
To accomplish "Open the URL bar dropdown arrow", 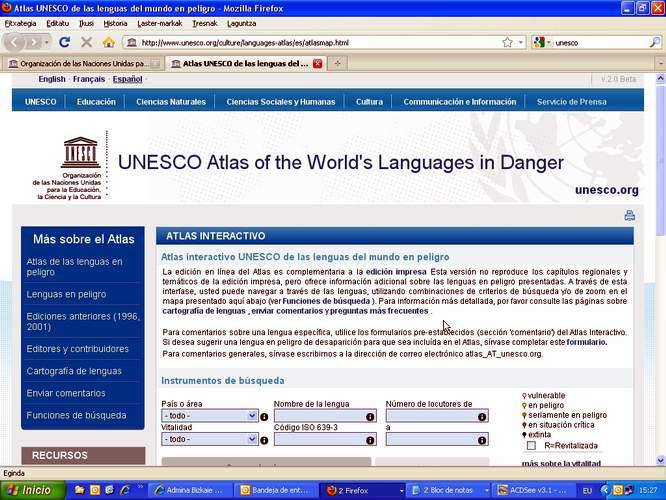I will coord(521,42).
